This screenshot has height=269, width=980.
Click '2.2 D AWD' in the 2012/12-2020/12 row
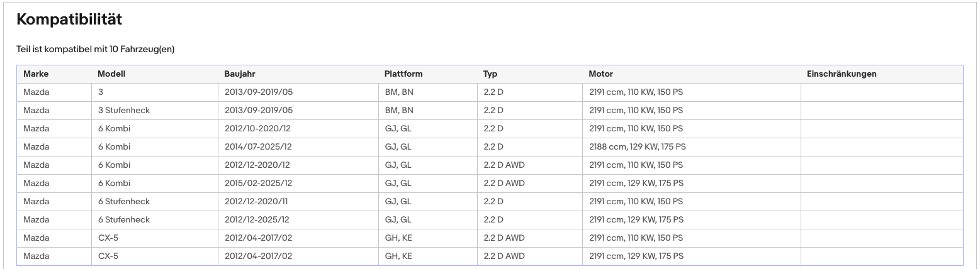click(504, 165)
